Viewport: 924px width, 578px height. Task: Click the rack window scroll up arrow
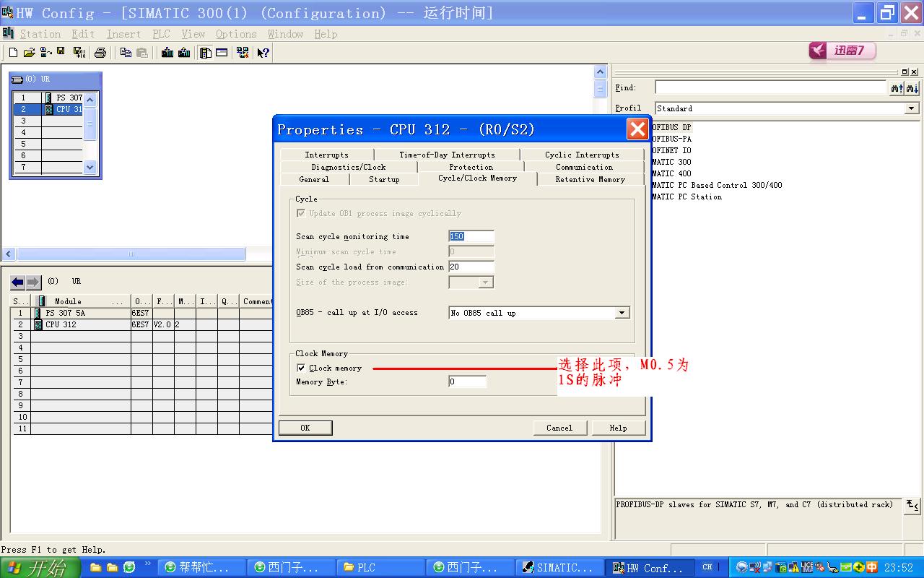coord(90,100)
